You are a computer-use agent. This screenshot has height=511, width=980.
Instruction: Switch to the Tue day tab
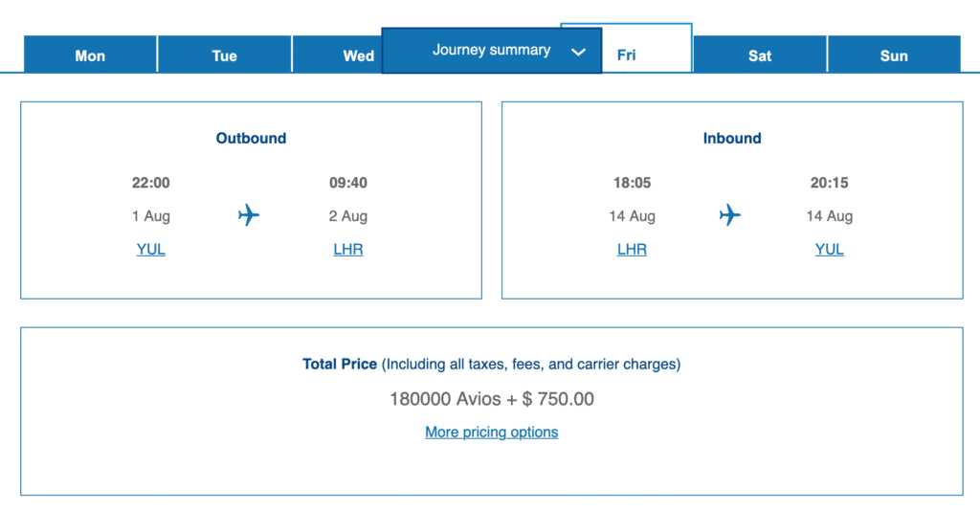click(224, 56)
